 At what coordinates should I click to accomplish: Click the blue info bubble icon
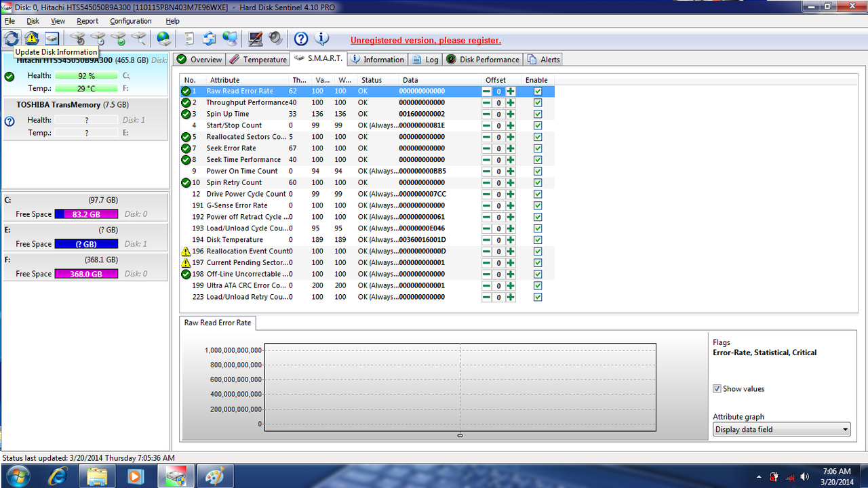[x=321, y=39]
